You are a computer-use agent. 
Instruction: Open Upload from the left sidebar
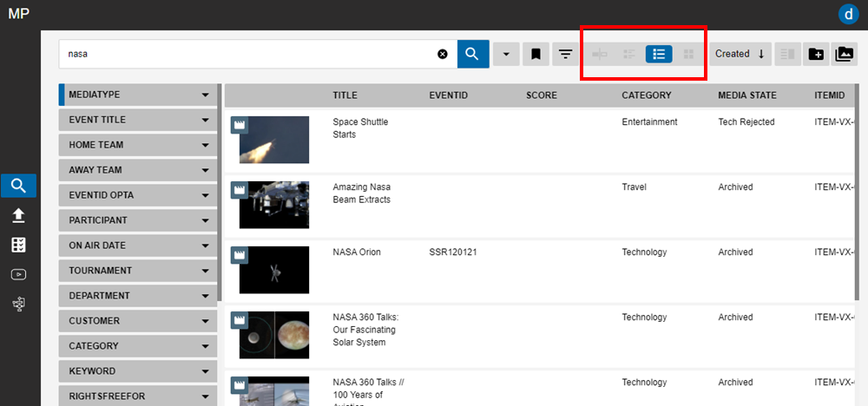click(x=18, y=215)
